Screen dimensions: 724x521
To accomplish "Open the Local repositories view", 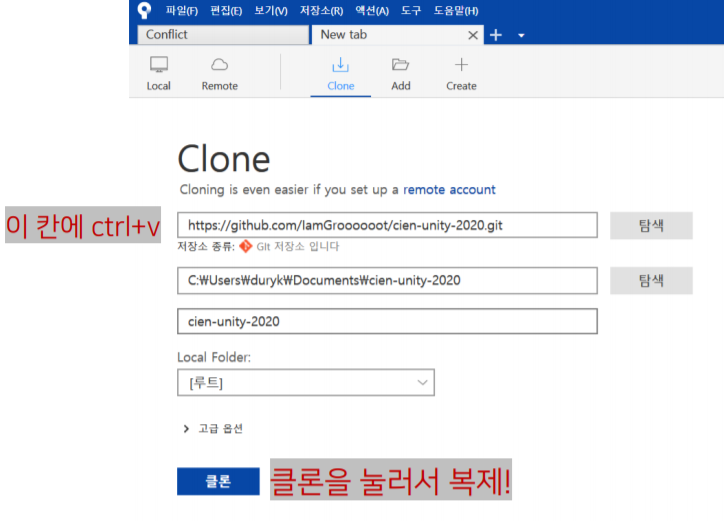I will 159,74.
